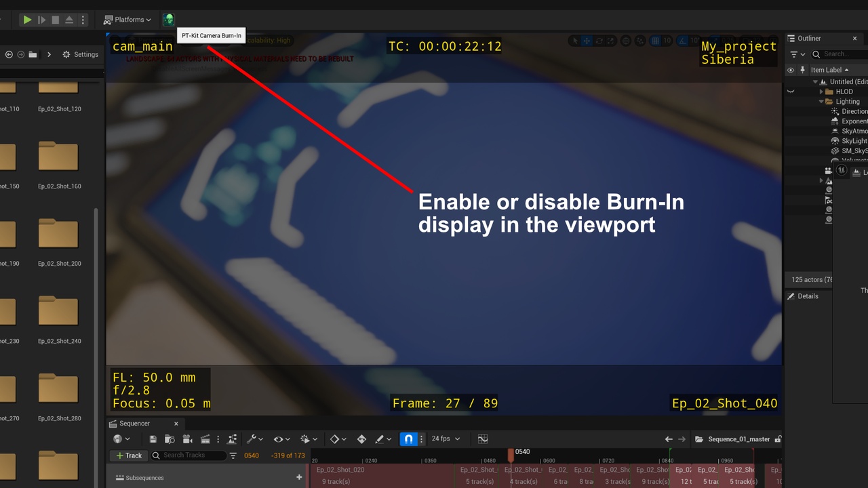The width and height of the screenshot is (868, 488).
Task: Open Sequencer view options eye menu
Action: pyautogui.click(x=281, y=439)
